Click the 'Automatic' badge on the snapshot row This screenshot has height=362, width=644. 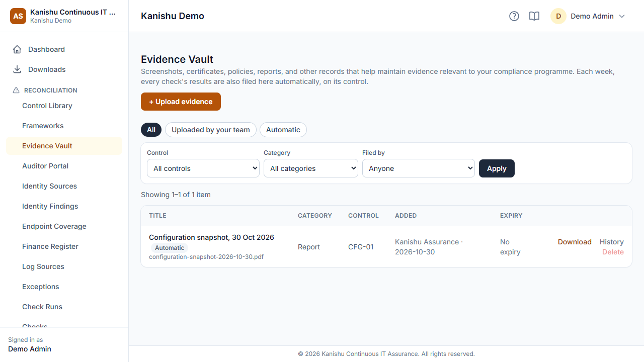click(170, 247)
